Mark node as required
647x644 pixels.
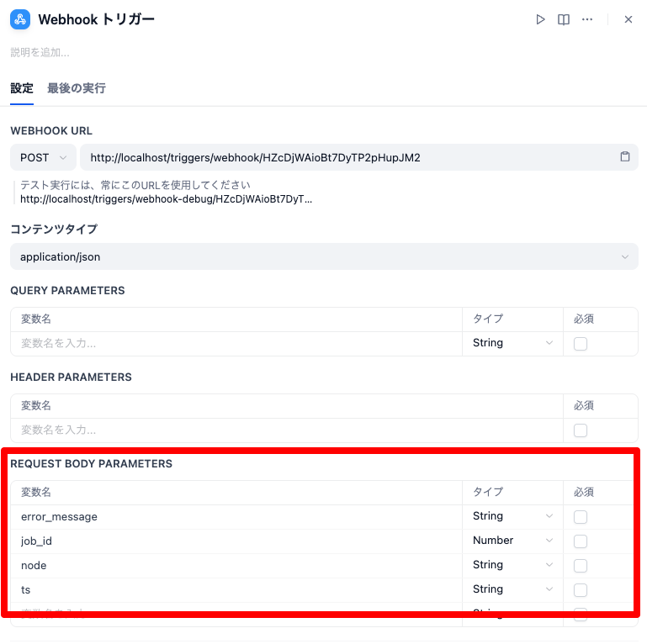tap(581, 566)
